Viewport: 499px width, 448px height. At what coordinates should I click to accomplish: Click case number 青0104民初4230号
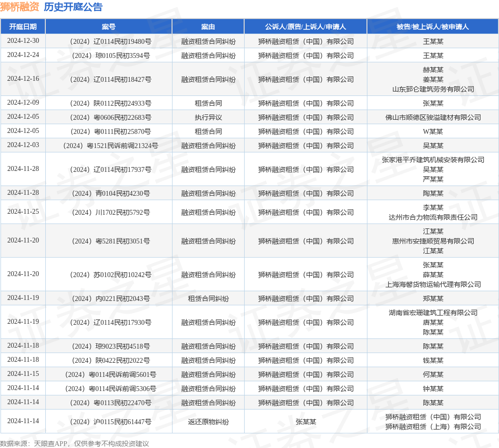click(x=111, y=193)
